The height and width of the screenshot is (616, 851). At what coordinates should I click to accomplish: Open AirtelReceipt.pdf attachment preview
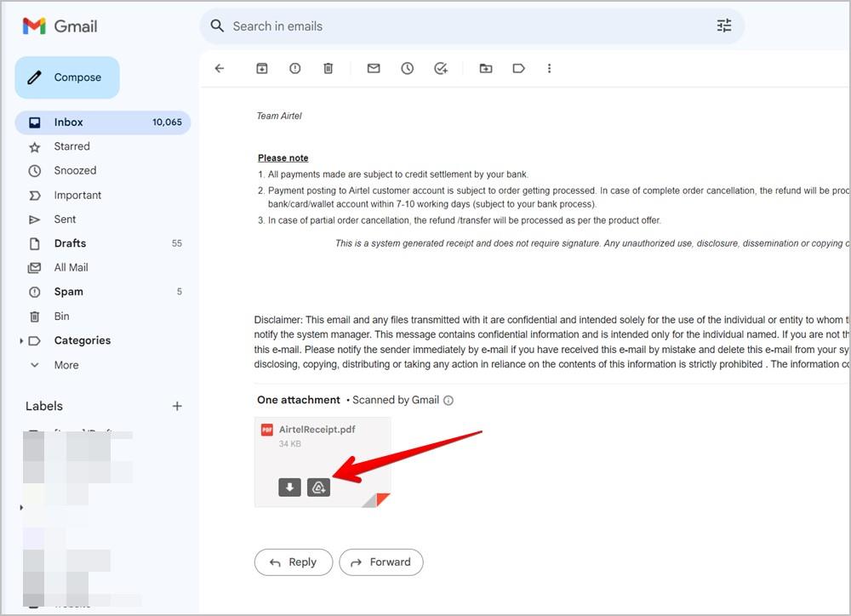(x=323, y=462)
